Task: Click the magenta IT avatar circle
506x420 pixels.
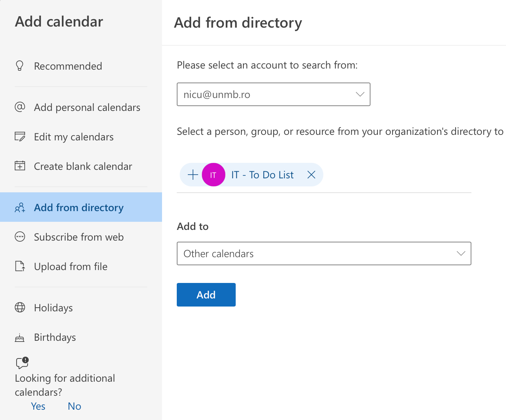Action: tap(213, 175)
